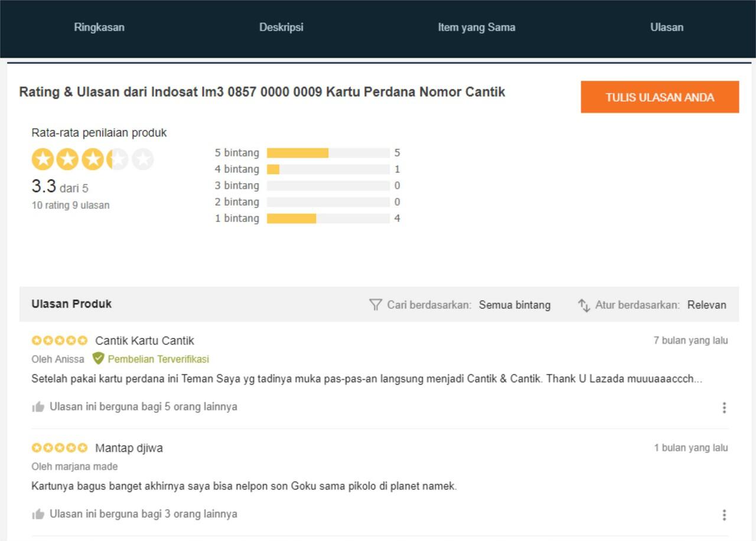The width and height of the screenshot is (756, 541).
Task: Click the Rating & Ulasan product heading
Action: 262,92
